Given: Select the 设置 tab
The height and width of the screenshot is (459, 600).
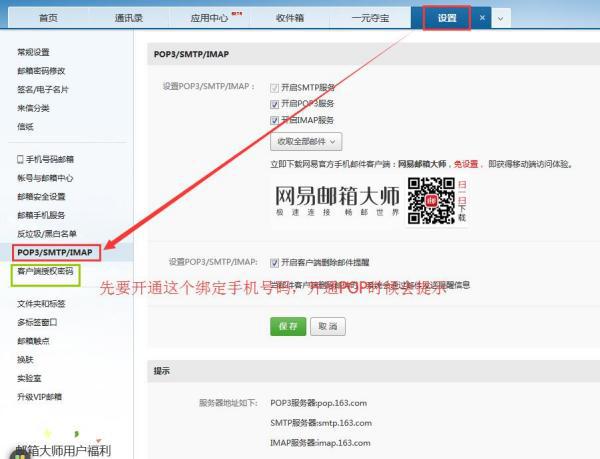Looking at the screenshot, I should (447, 18).
